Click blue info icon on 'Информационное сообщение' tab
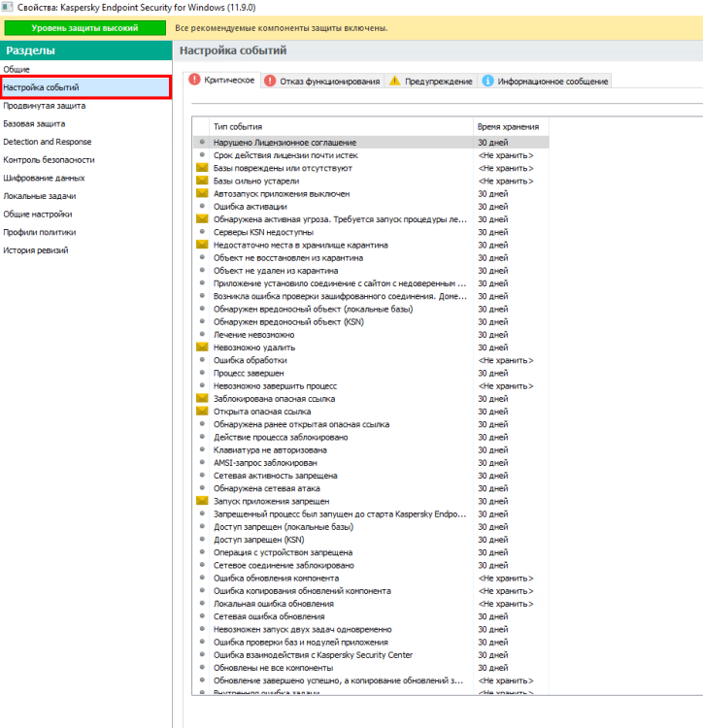This screenshot has width=703, height=728. click(487, 81)
